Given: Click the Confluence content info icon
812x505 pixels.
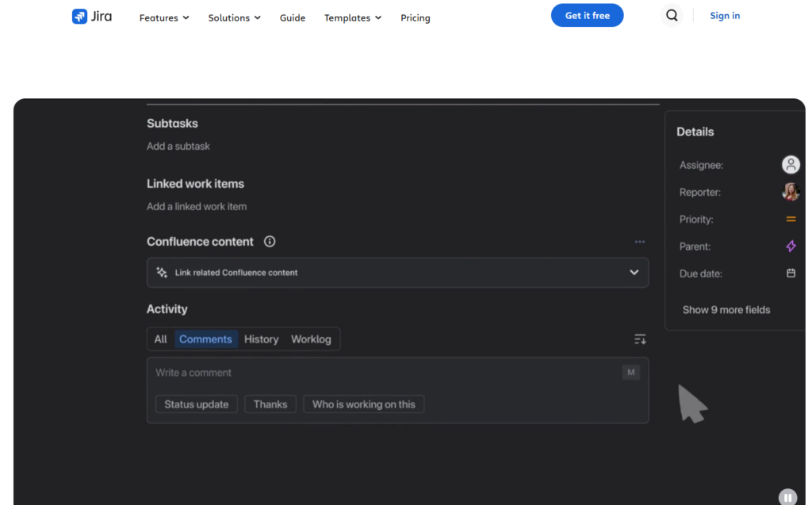Looking at the screenshot, I should tap(270, 241).
